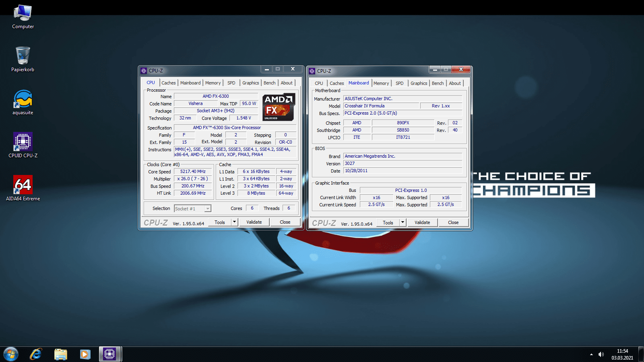Click the model Crosshair IV Formula
This screenshot has width=644, height=362.
pos(381,106)
